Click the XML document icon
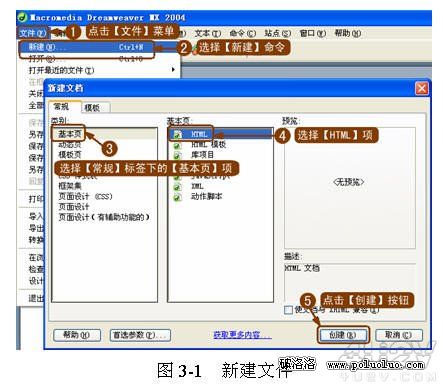The width and height of the screenshot is (443, 384). click(x=177, y=187)
